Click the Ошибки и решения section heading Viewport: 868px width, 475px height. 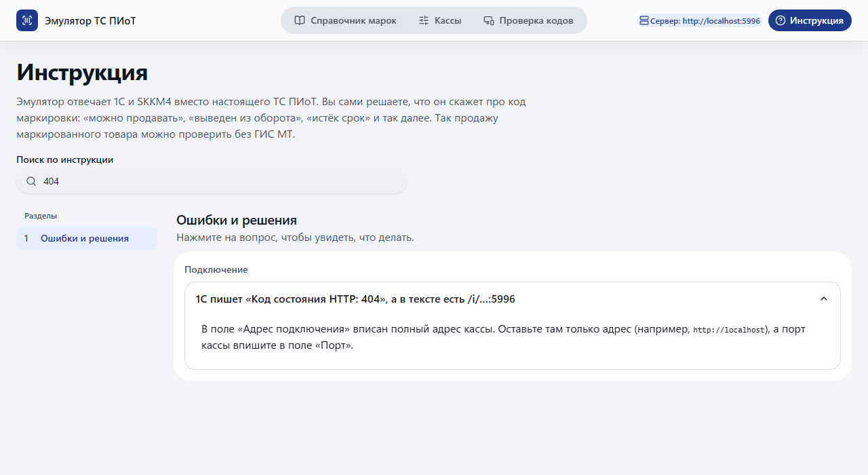(x=237, y=220)
